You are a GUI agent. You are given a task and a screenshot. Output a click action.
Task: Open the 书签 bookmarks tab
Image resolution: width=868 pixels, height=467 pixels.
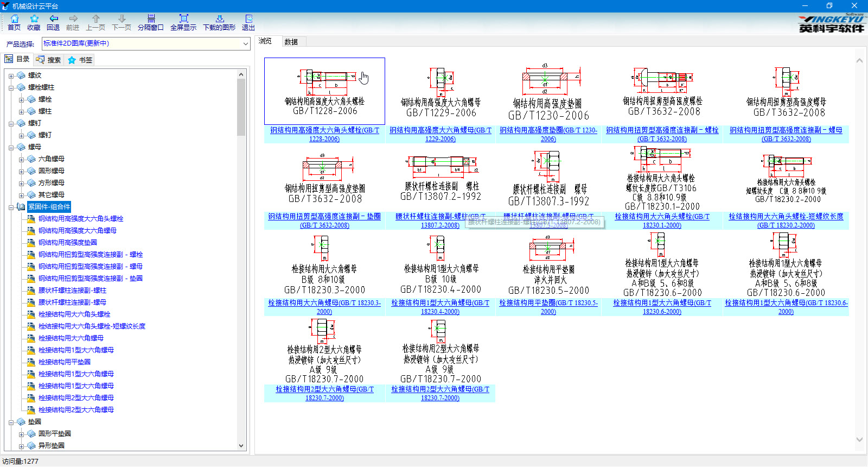[80, 60]
